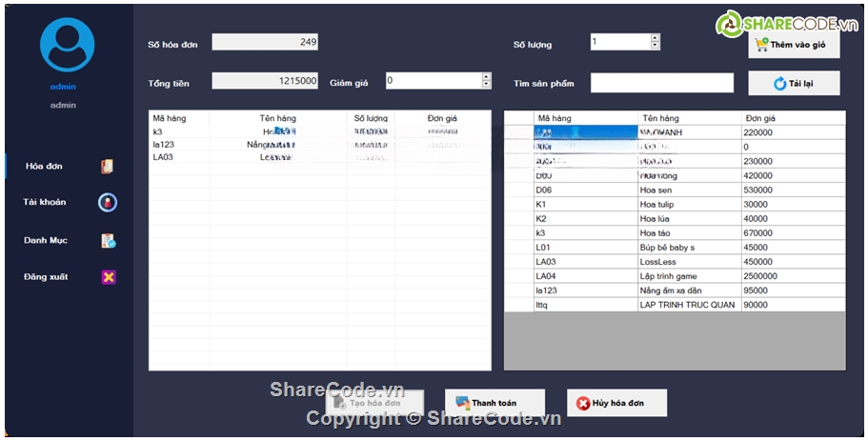Viewport: 868px width, 441px height.
Task: Select the price cell 90000
Action: pos(793,305)
